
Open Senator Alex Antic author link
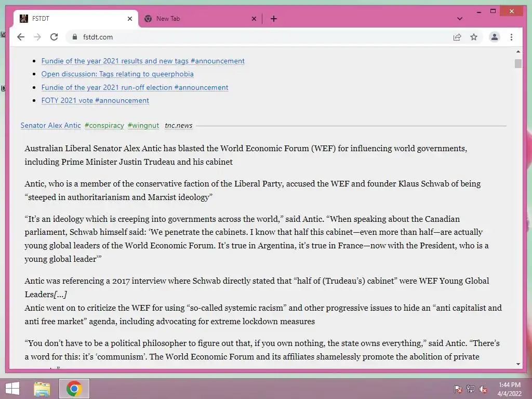pos(50,125)
